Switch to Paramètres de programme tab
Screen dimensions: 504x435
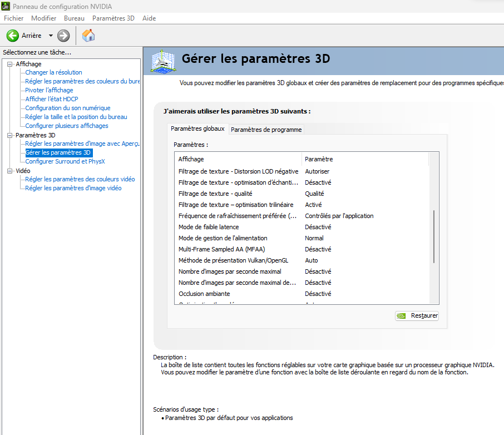(266, 130)
